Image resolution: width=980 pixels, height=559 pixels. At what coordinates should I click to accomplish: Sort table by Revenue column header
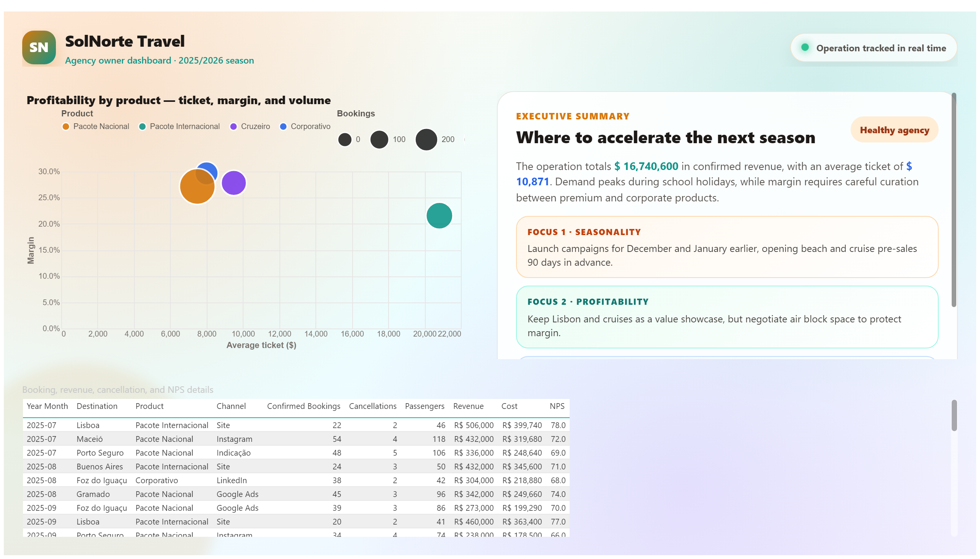(468, 406)
